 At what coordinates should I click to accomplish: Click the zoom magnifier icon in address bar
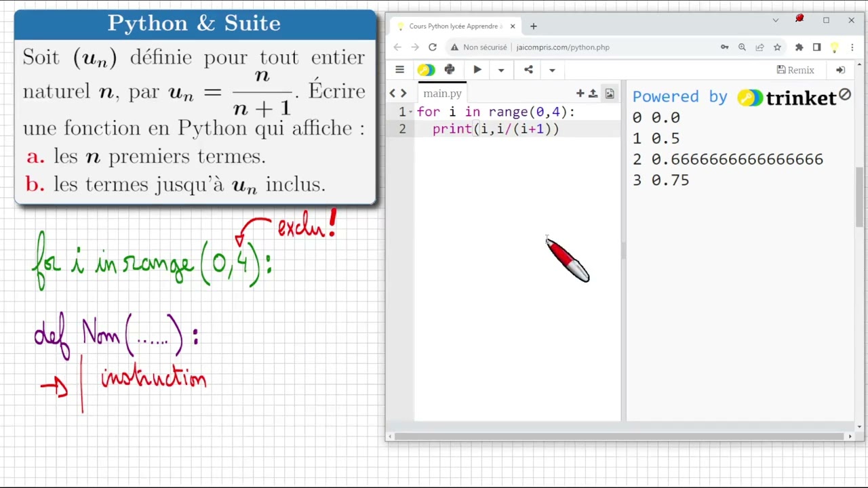coord(742,47)
